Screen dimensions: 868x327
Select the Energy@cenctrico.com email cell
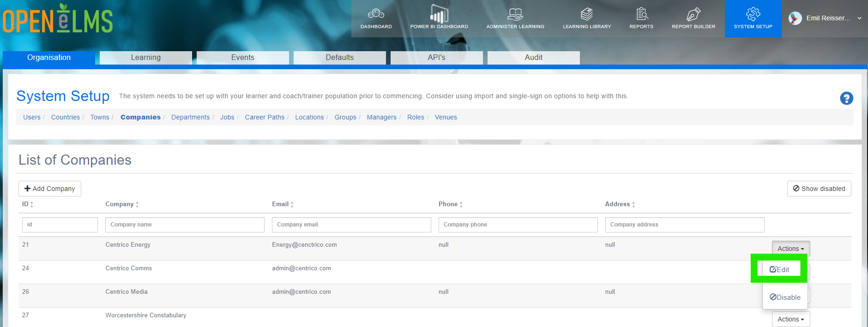[304, 245]
